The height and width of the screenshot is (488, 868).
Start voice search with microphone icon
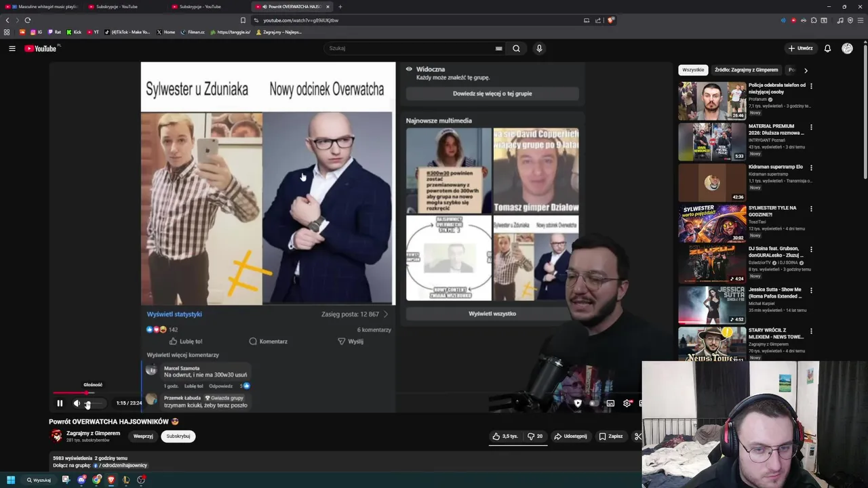point(539,48)
